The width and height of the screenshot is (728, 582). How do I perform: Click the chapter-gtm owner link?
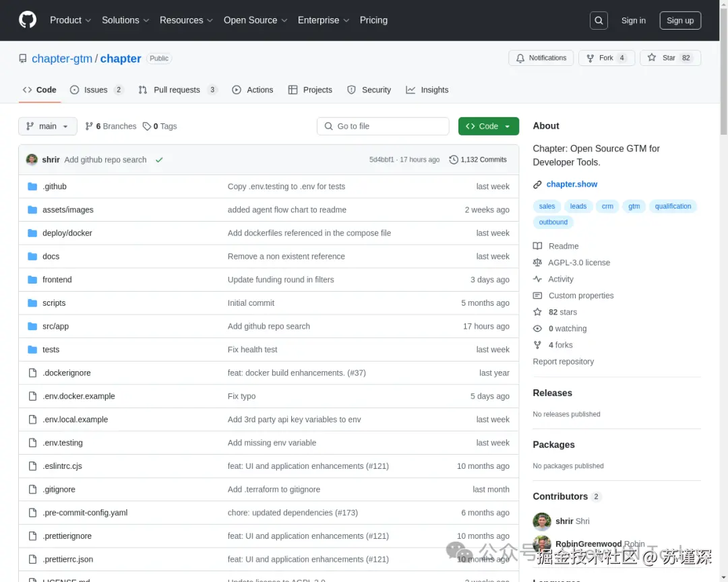(x=62, y=59)
